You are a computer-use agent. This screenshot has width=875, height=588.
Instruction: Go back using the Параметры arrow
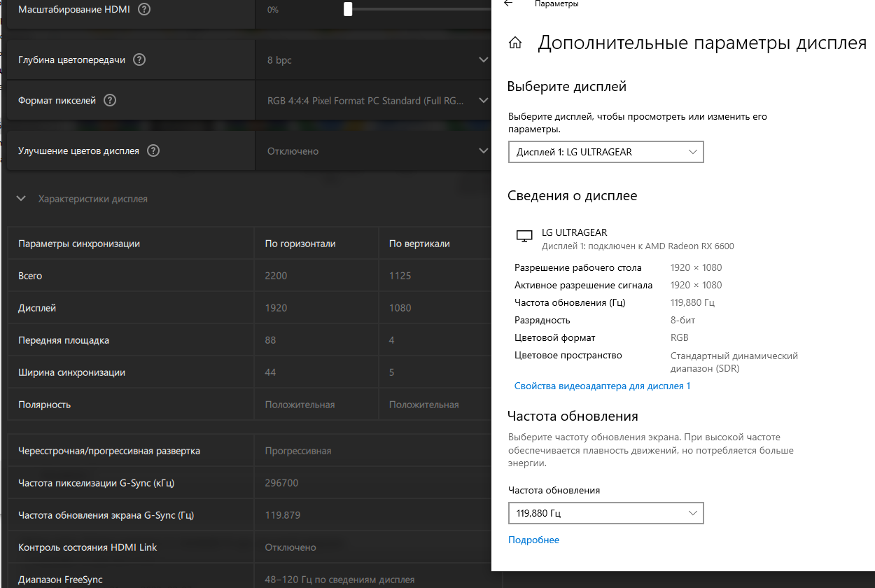click(508, 3)
